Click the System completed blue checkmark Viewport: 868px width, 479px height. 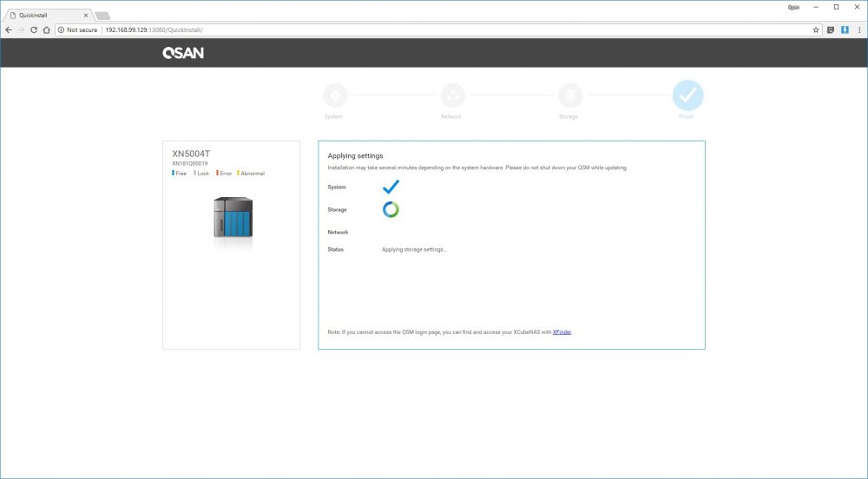pyautogui.click(x=391, y=187)
